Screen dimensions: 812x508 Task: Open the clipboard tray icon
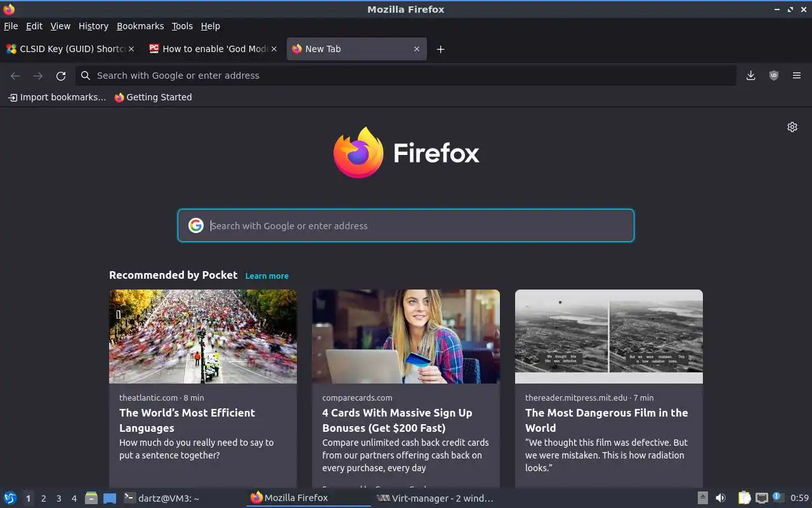click(x=744, y=498)
